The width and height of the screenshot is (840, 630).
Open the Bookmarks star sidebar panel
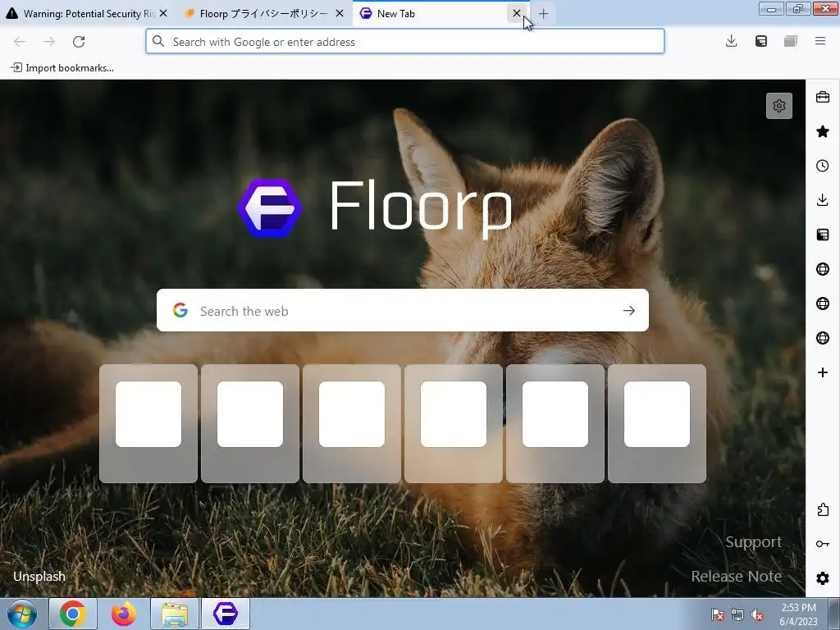tap(822, 131)
